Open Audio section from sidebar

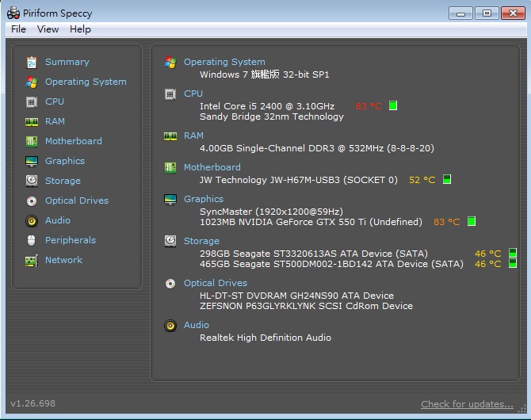click(x=58, y=220)
